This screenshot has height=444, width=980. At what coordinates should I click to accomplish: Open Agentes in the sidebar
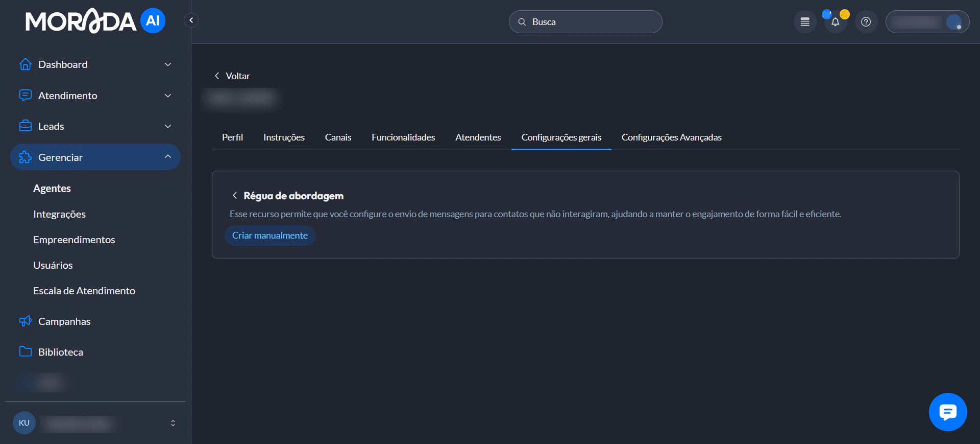click(x=52, y=189)
